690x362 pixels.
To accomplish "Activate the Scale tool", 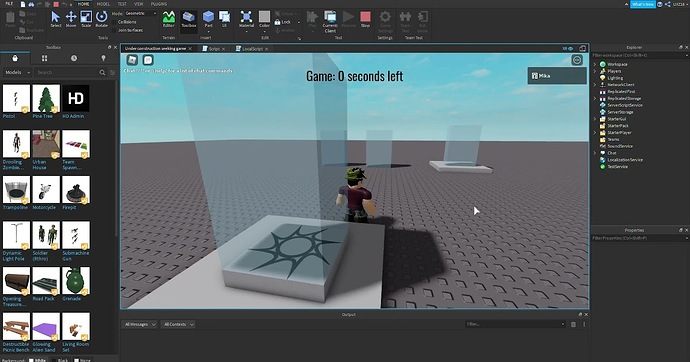I will coord(86,19).
